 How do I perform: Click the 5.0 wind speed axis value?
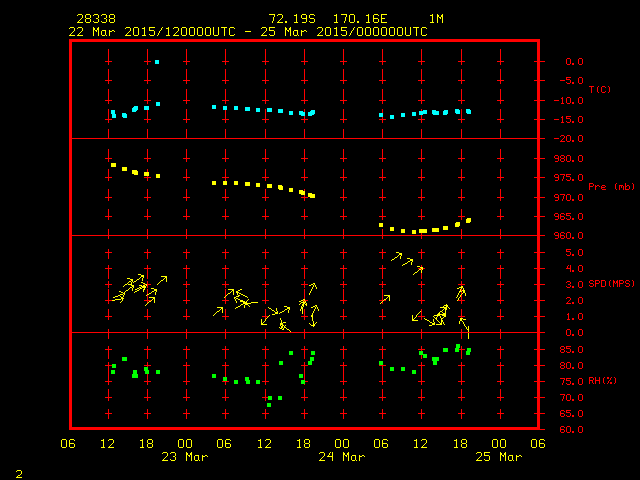(x=574, y=253)
